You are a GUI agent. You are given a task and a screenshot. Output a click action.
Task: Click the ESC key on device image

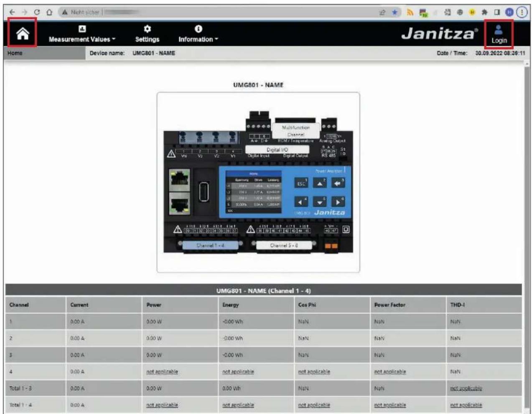click(301, 183)
